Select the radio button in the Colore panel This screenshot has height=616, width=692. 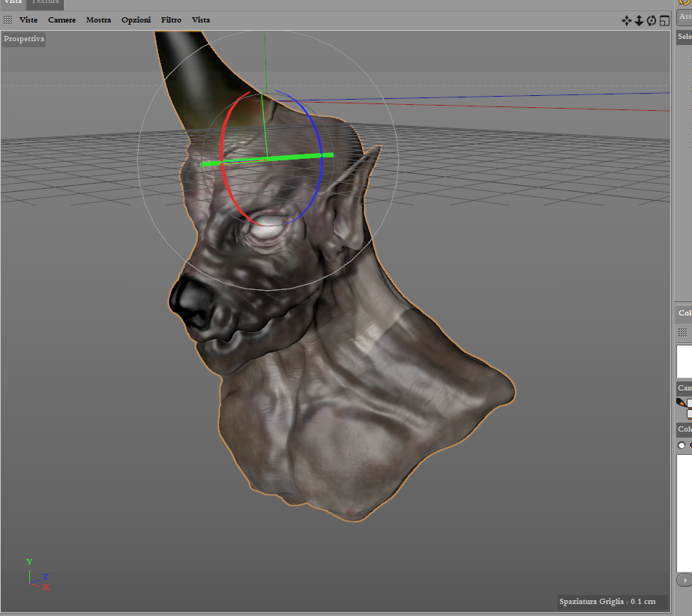point(681,445)
